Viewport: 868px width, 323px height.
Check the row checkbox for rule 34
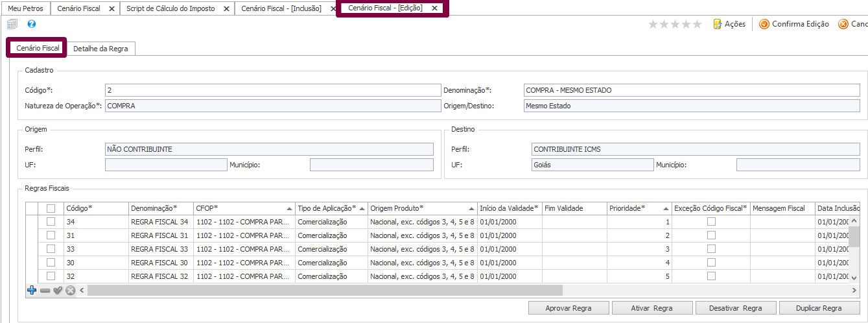click(51, 222)
